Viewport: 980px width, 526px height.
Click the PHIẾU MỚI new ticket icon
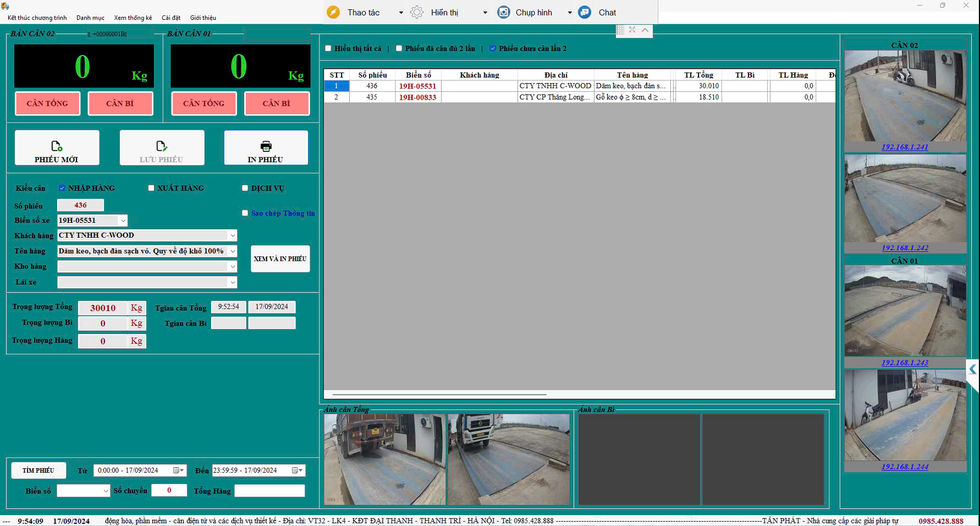point(57,146)
